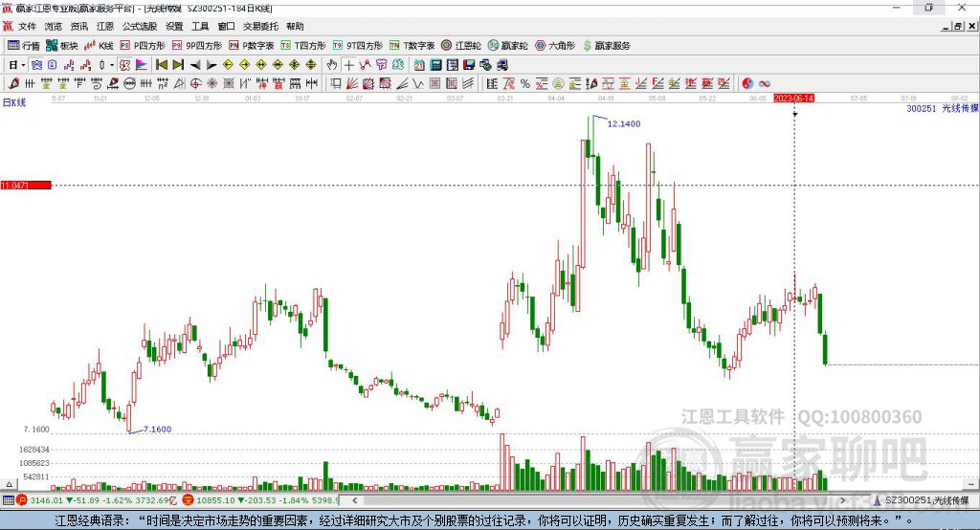This screenshot has width=980, height=530.
Task: Jump to last bar icon
Action: coord(178,65)
